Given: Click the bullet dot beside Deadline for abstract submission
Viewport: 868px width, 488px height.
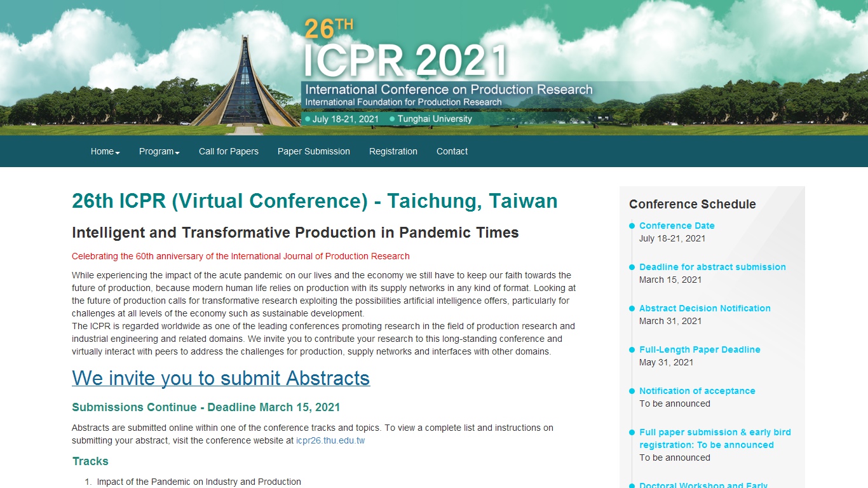Looking at the screenshot, I should click(632, 267).
